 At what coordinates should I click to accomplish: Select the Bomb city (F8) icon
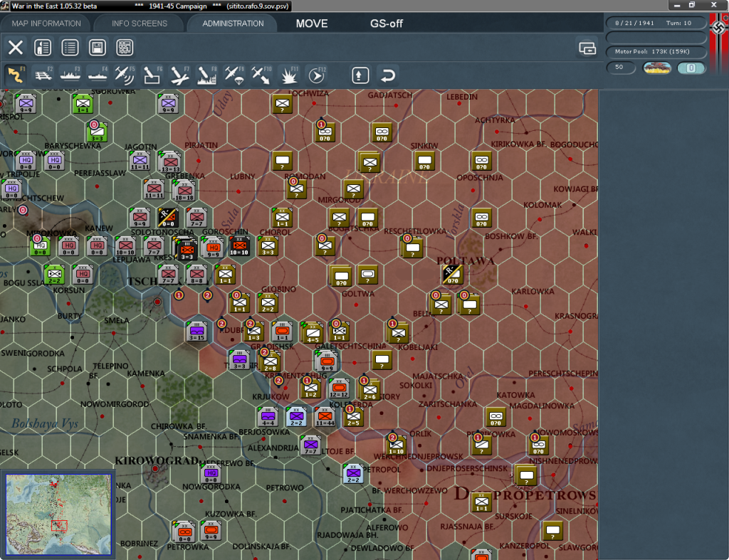tap(207, 75)
